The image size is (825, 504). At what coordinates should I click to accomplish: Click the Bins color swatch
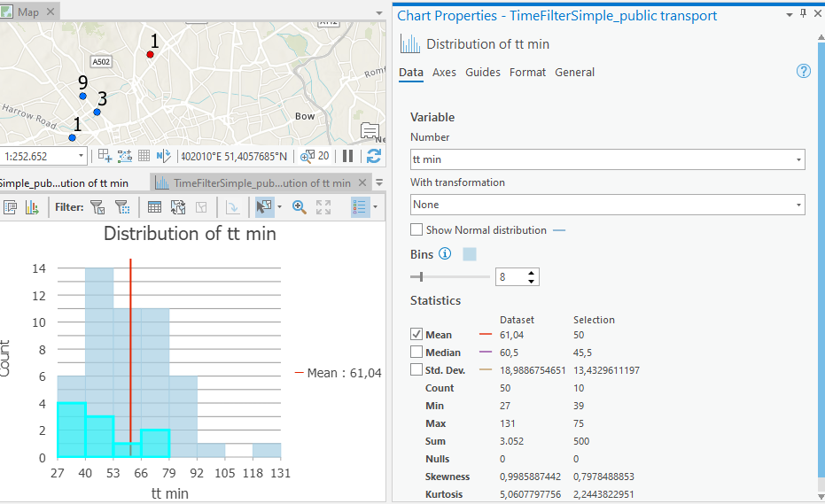[470, 254]
